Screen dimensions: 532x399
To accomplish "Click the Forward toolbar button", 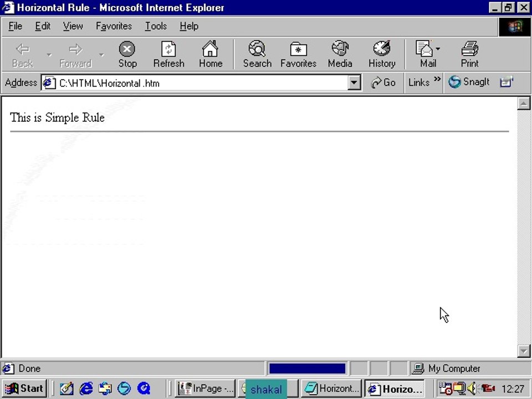I will point(75,54).
